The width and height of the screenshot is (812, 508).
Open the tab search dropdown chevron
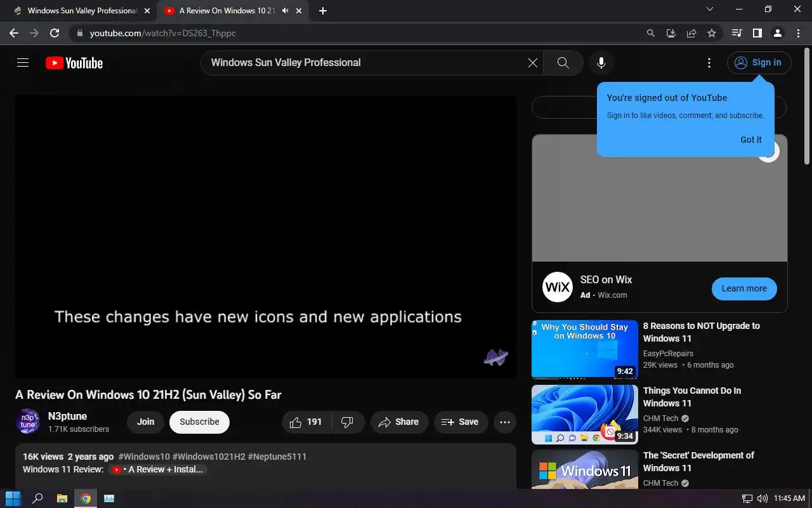(709, 10)
